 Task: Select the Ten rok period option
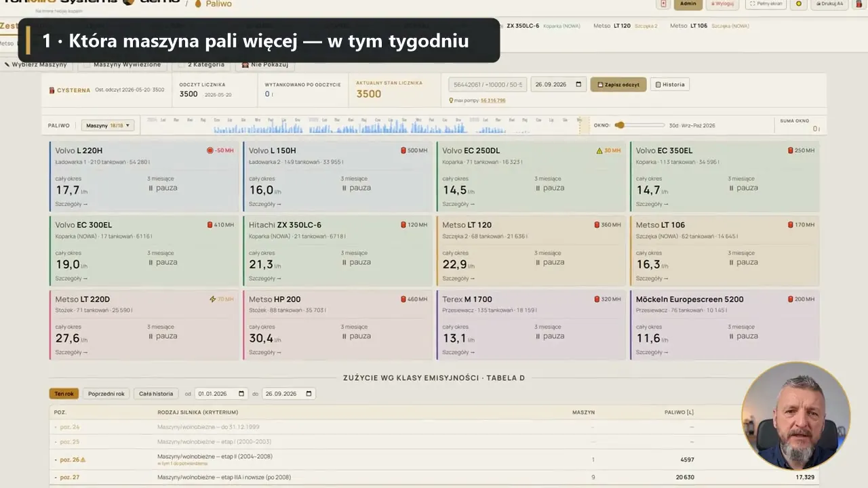64,394
